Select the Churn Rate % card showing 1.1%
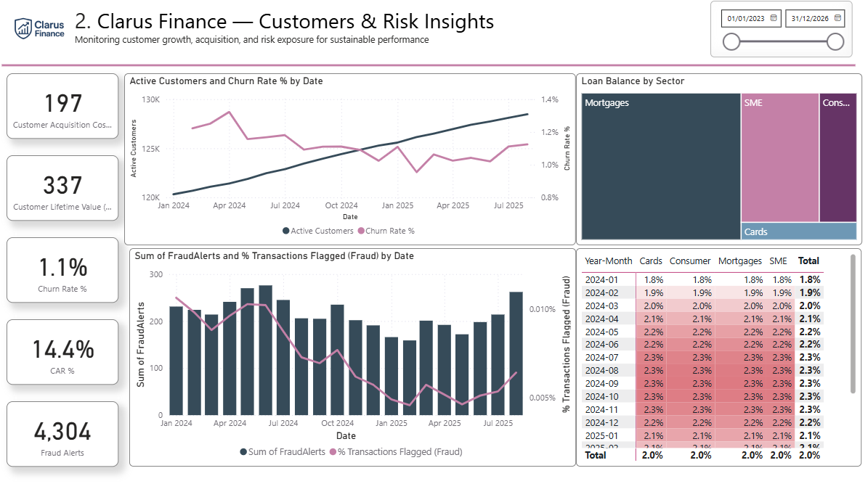This screenshot has height=484, width=868. pyautogui.click(x=62, y=270)
